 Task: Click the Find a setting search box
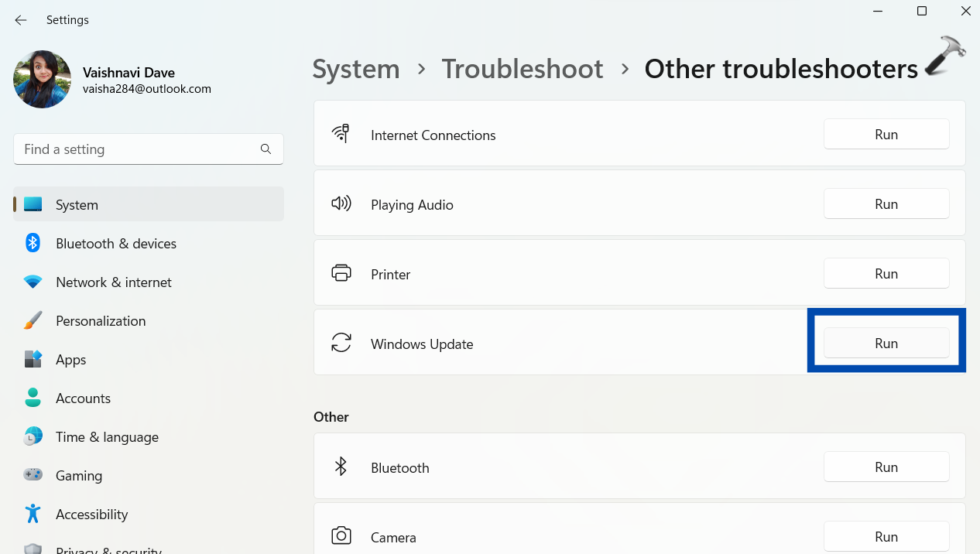point(148,149)
